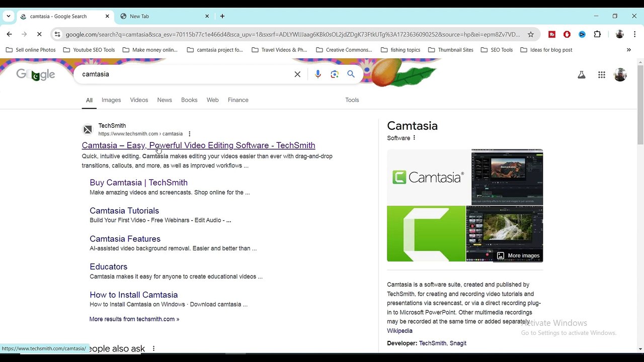
Task: Open Google account profile picture
Action: [x=620, y=75]
